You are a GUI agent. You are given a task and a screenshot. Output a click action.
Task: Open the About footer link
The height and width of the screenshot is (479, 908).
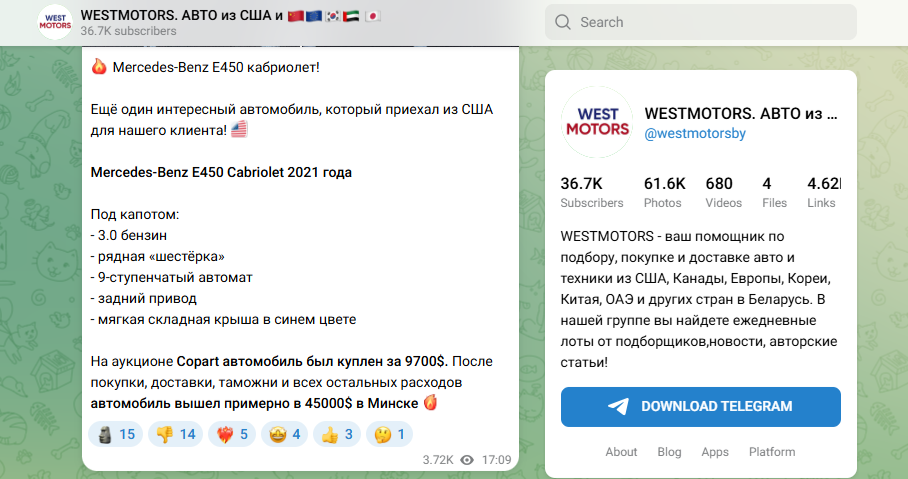tap(621, 452)
